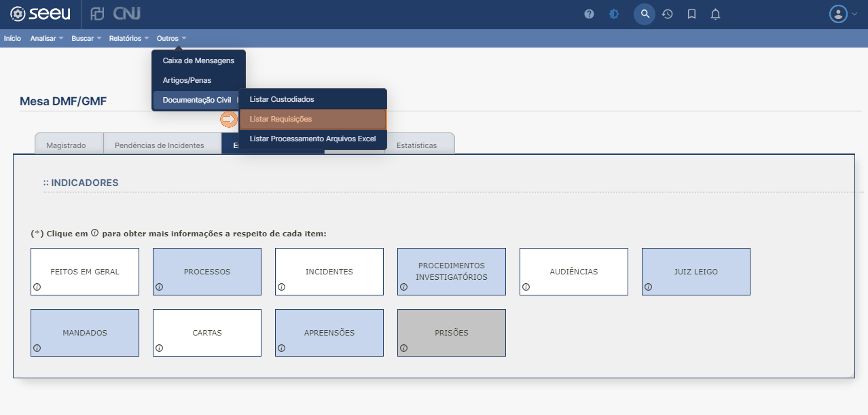Screen dimensions: 868x415
Task: Click info icon on JUIZ LEIGO
Action: pyautogui.click(x=649, y=287)
